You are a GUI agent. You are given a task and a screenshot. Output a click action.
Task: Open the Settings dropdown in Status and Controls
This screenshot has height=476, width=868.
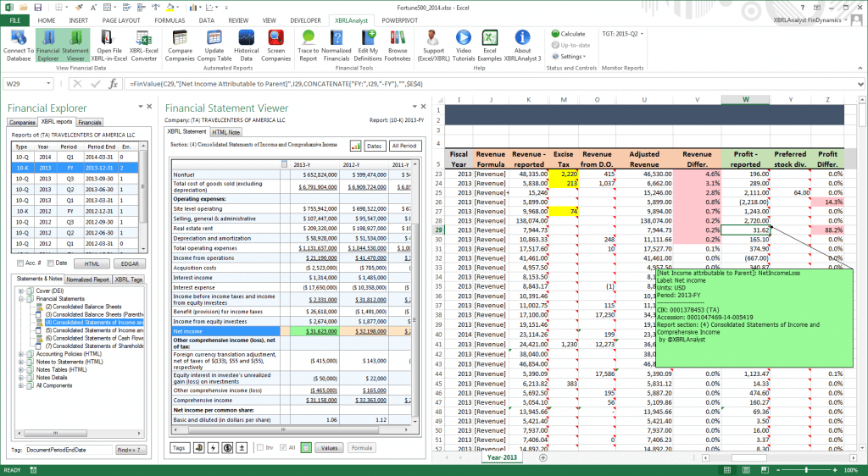click(569, 57)
